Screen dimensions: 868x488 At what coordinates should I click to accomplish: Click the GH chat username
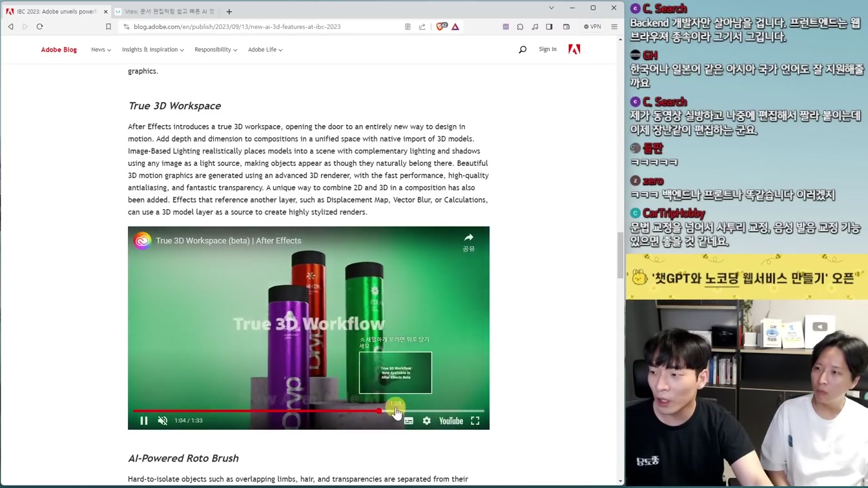[650, 56]
